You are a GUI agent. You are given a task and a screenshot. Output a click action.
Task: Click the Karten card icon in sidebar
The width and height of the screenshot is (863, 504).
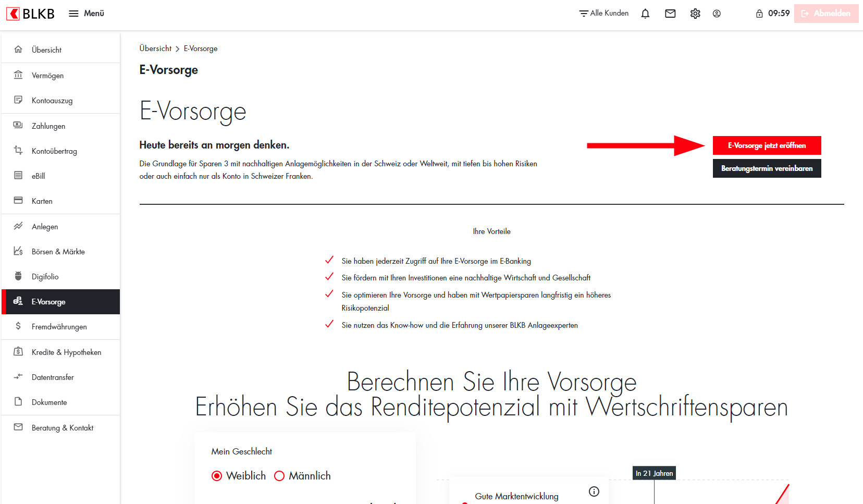click(x=18, y=201)
